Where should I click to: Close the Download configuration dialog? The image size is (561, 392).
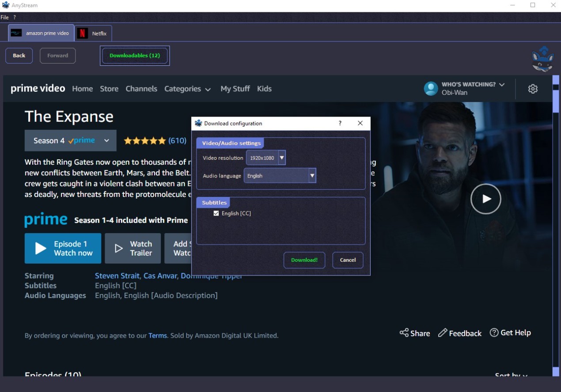point(360,124)
